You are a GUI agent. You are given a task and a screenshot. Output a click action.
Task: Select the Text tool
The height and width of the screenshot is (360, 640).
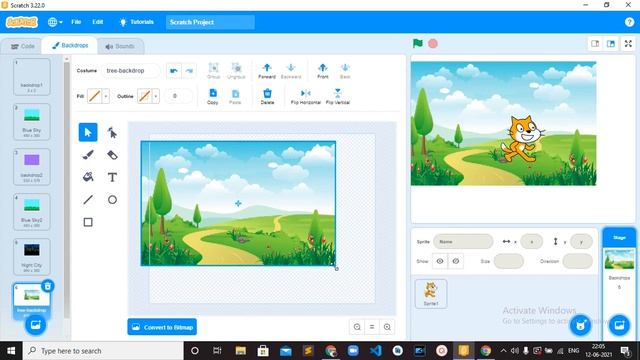click(112, 177)
